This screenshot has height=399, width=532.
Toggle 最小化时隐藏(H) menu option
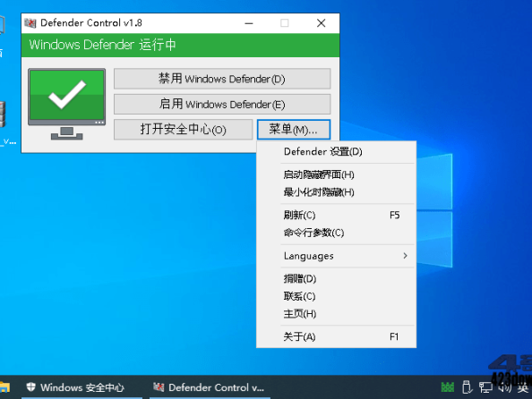point(336,192)
